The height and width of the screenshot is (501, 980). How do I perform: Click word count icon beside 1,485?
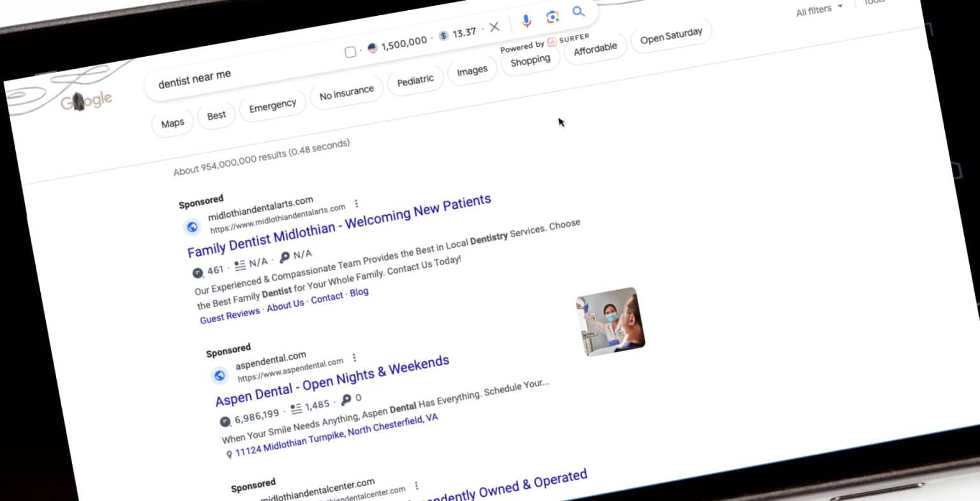[296, 409]
